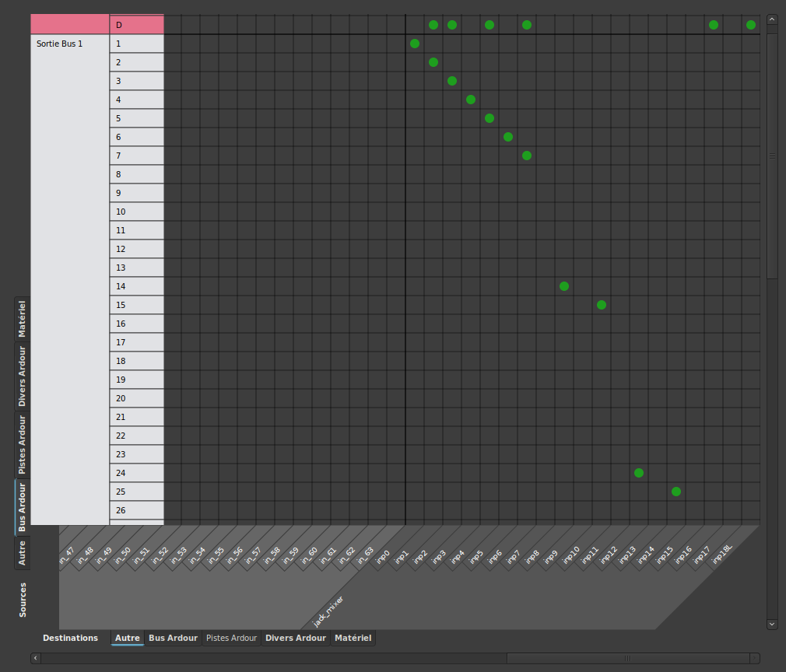Screen dimensions: 786x672
Task: Click the horizontal scrollbar thumb
Action: 628,658
